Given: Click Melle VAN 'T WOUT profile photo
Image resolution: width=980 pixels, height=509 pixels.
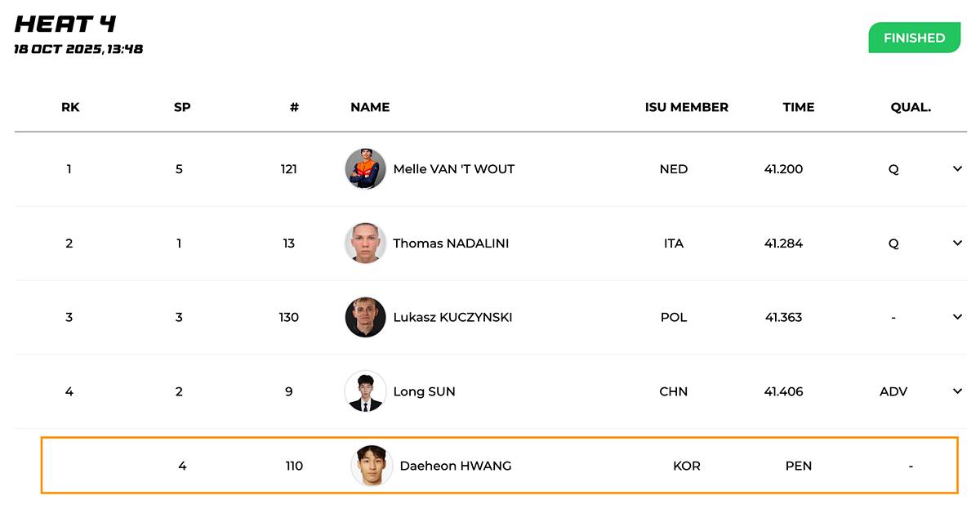Looking at the screenshot, I should (365, 169).
